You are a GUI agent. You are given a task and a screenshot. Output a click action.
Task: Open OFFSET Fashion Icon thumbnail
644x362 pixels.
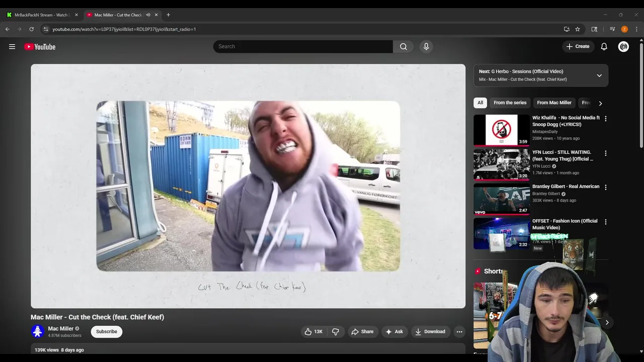[501, 233]
